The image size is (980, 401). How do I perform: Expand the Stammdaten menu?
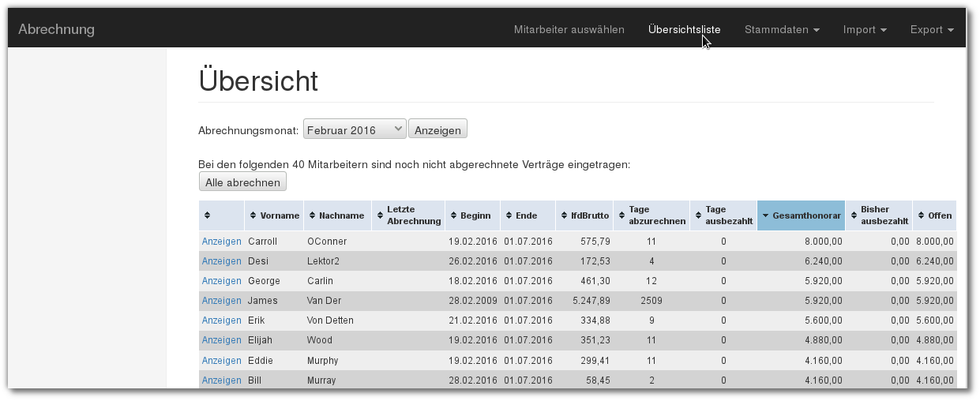click(x=782, y=30)
